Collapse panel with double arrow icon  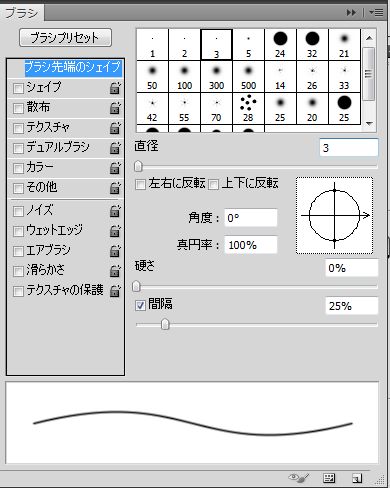click(351, 13)
